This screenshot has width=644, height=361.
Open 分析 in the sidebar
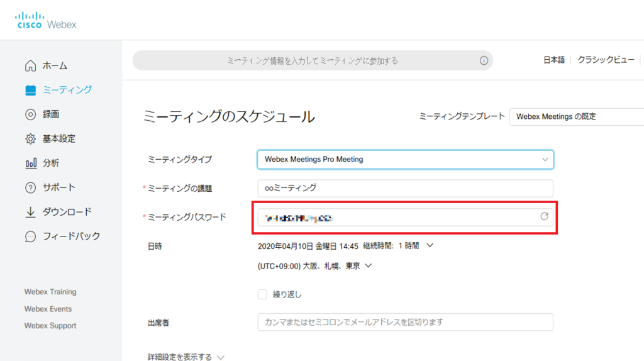(x=51, y=163)
